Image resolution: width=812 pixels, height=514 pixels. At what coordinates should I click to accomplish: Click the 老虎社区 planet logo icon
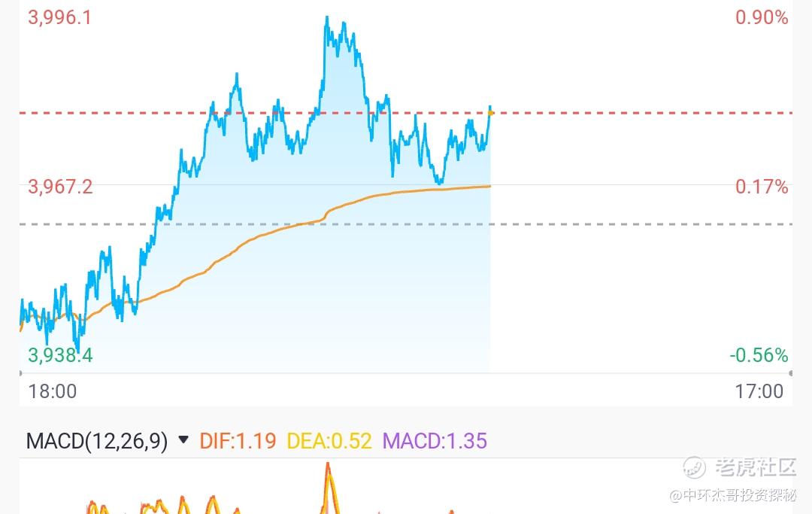coord(694,467)
